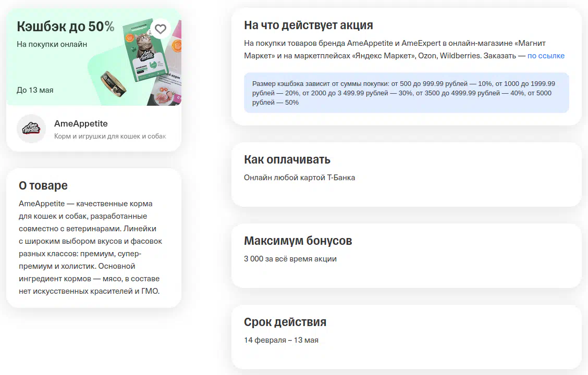Click the AmeAppetite product description paragraph

coord(90,247)
